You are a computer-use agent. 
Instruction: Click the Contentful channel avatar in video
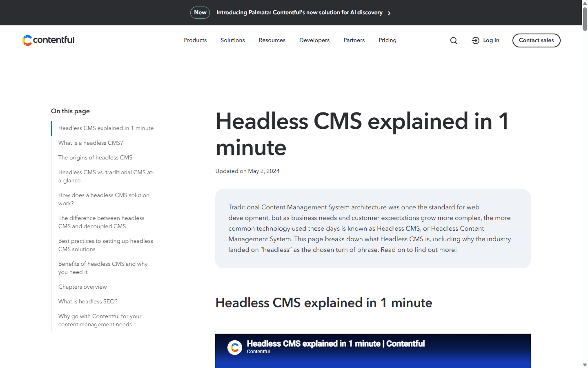click(x=235, y=348)
